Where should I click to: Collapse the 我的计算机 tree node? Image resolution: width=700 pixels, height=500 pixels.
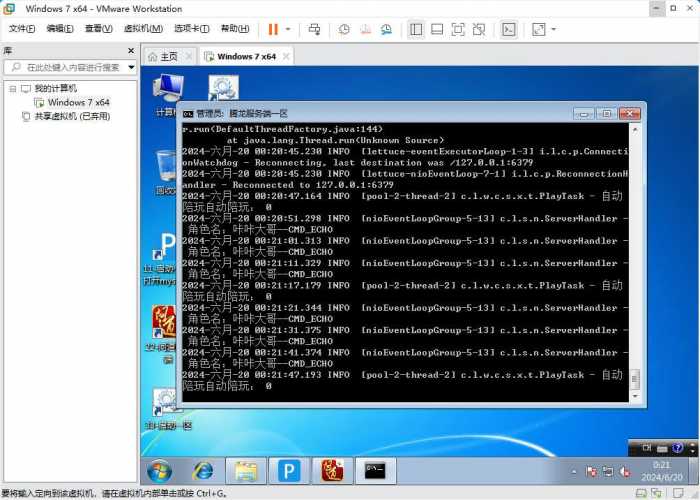point(12,88)
